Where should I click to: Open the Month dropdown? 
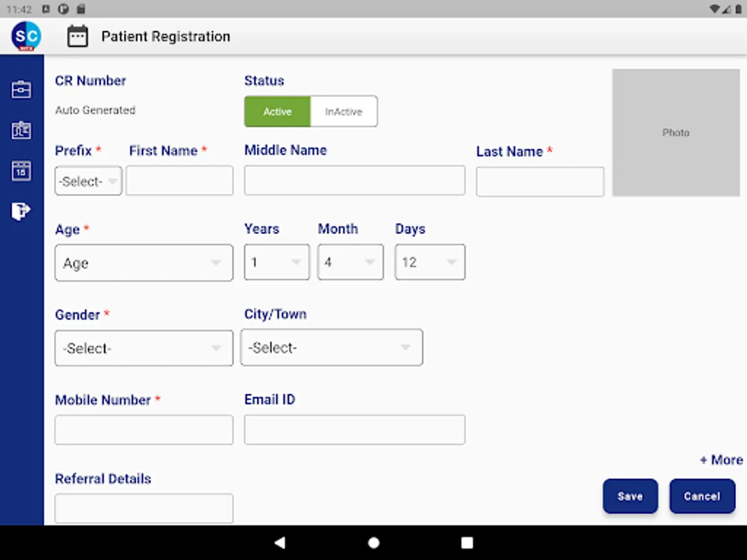pyautogui.click(x=350, y=262)
